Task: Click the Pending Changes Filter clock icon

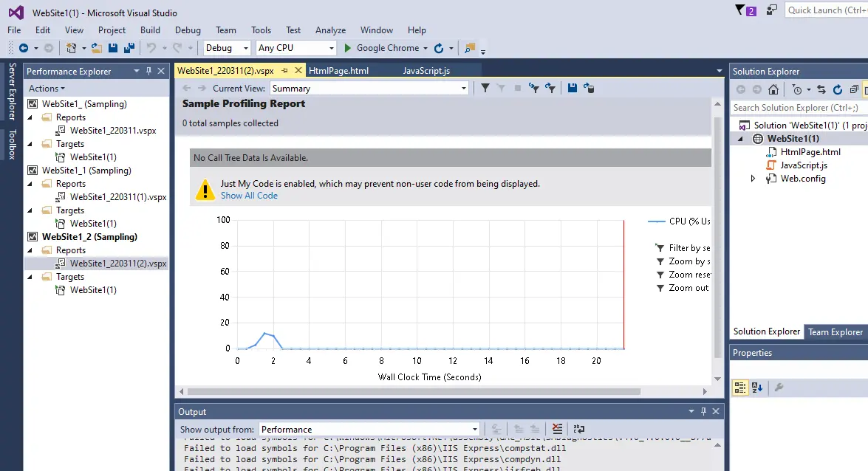Action: click(797, 89)
